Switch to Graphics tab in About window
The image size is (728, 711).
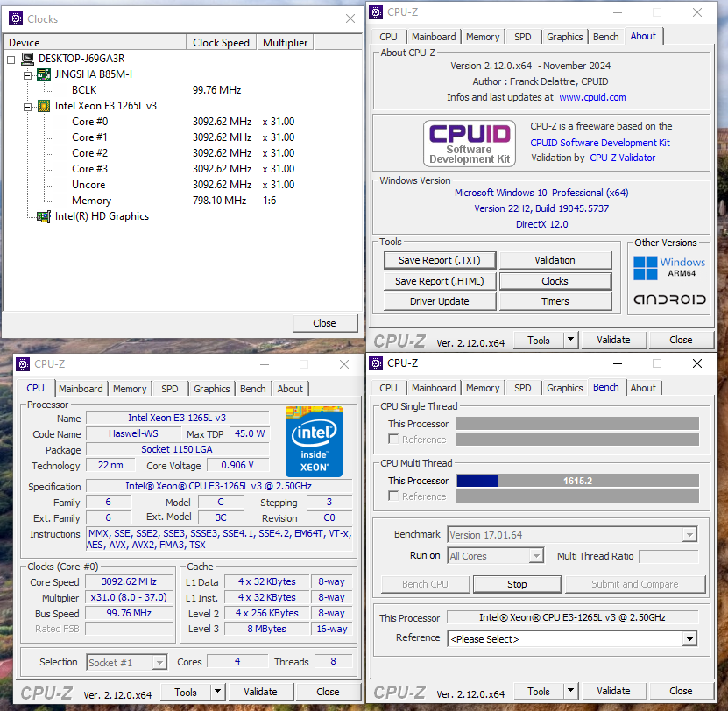[x=564, y=37]
